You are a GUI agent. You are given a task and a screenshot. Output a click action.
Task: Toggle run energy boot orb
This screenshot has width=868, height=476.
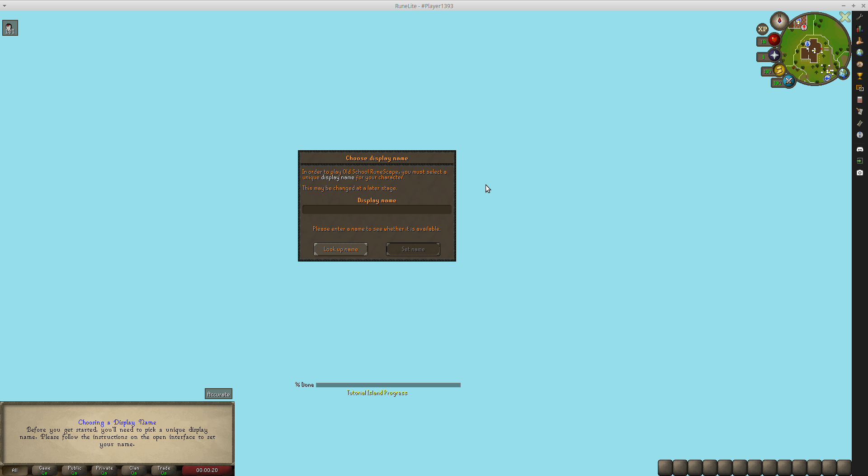(x=779, y=70)
